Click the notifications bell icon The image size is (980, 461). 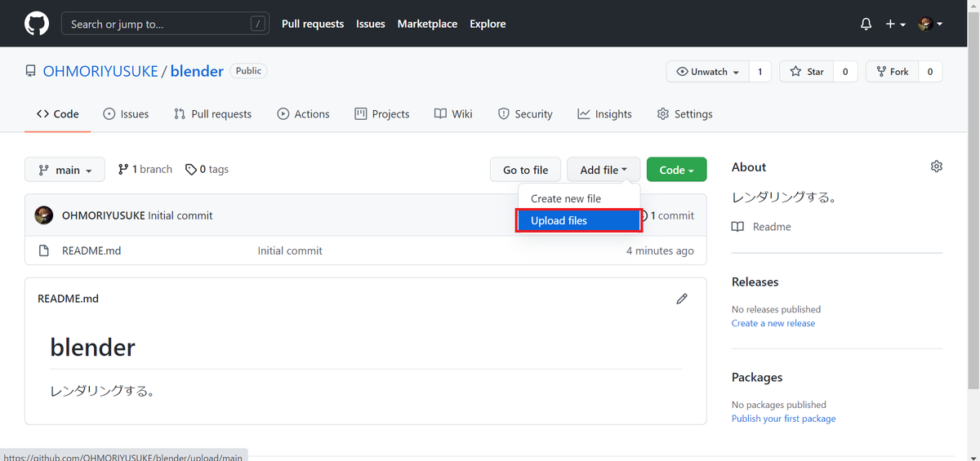(866, 24)
